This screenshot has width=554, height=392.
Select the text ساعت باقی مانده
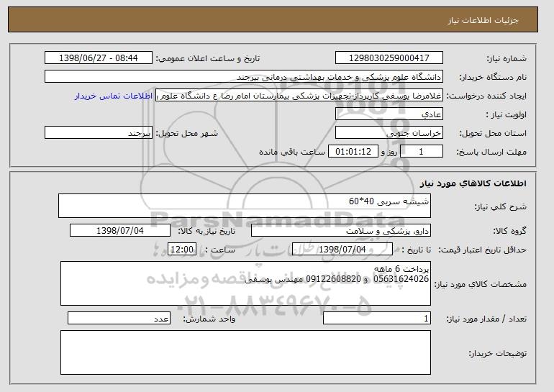[292, 152]
